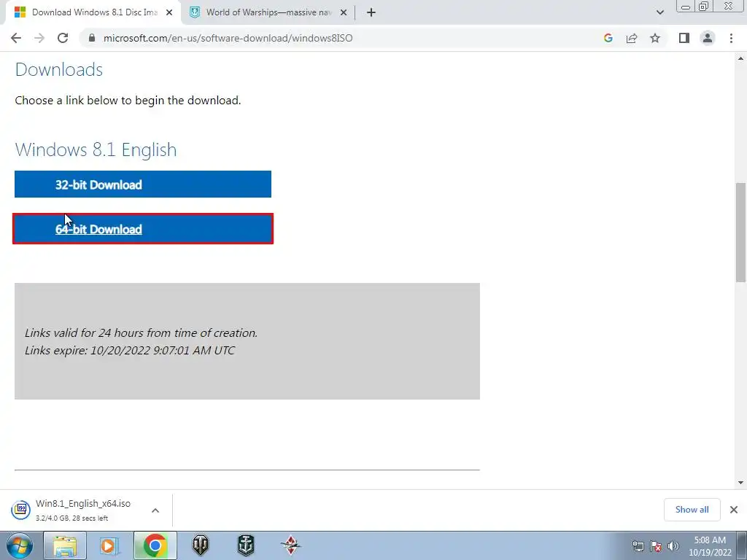Click the 'Downloads' heading

coord(59,69)
